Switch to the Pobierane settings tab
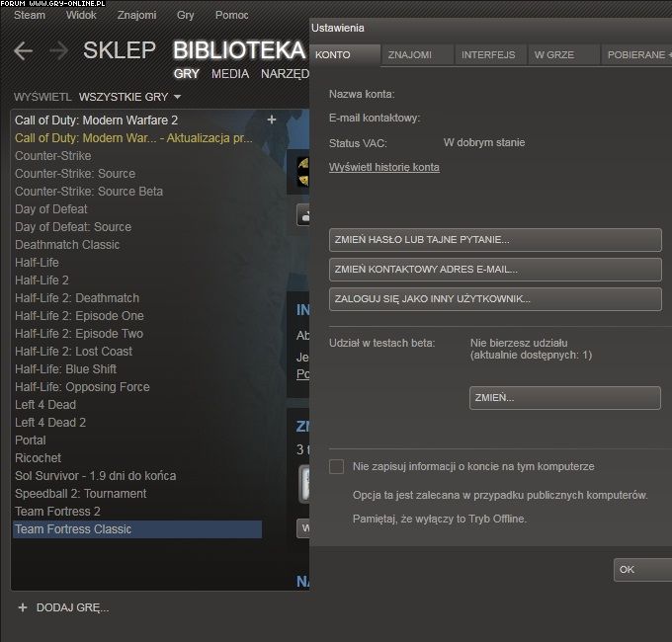Image resolution: width=672 pixels, height=642 pixels. [636, 55]
